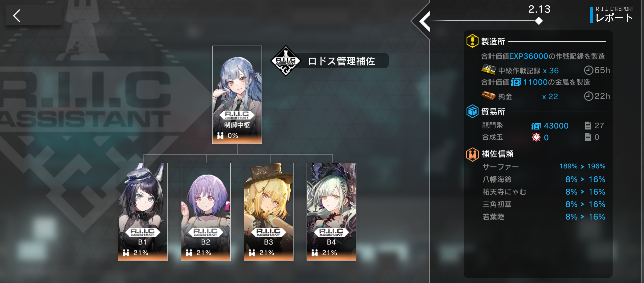Click the diamond marker on the 2.13 timeline
The width and height of the screenshot is (644, 283).
point(539,21)
